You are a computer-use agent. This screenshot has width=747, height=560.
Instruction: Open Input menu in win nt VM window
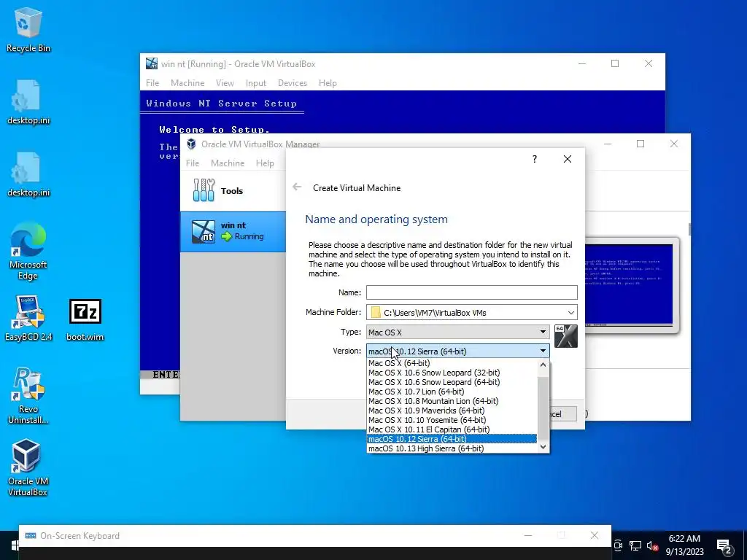[x=256, y=83]
